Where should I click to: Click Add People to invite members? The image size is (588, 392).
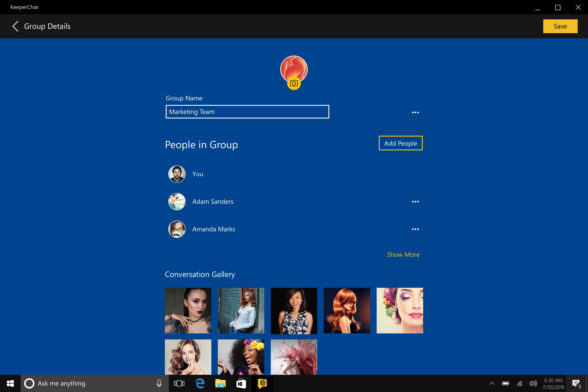[x=400, y=143]
